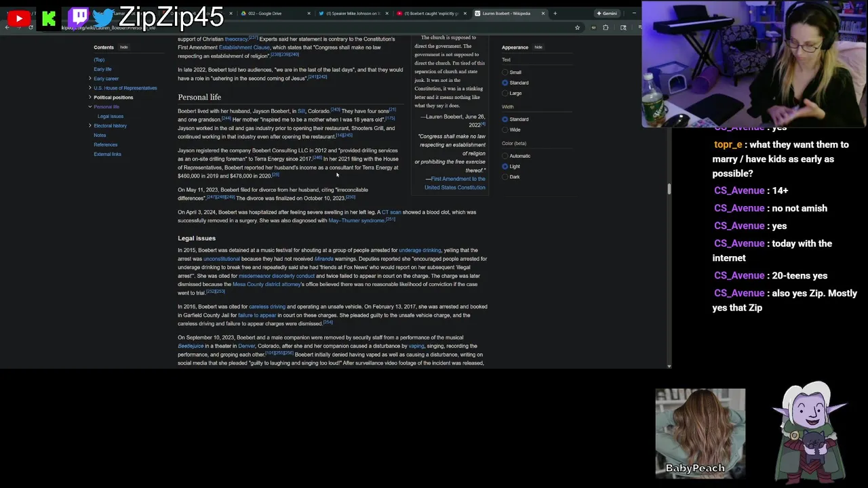Click chat message from topr_e
This screenshot has height=488, width=868.
(x=781, y=159)
